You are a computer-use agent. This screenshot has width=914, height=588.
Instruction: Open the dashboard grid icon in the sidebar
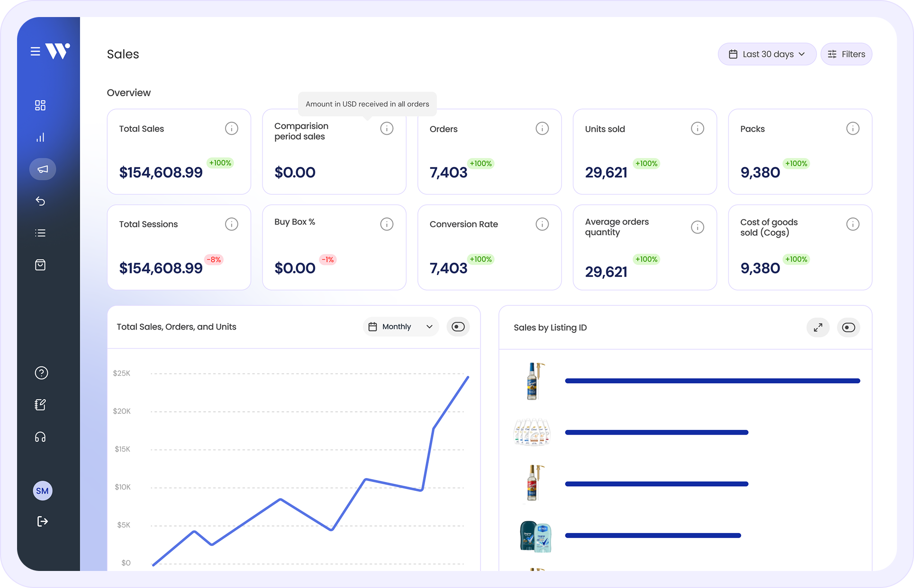click(40, 105)
